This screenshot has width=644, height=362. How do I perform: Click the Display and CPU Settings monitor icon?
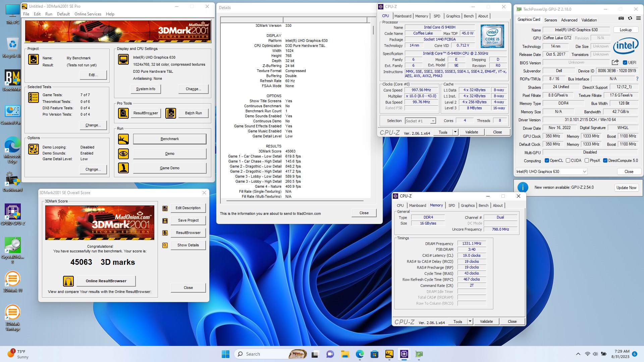pos(123,59)
